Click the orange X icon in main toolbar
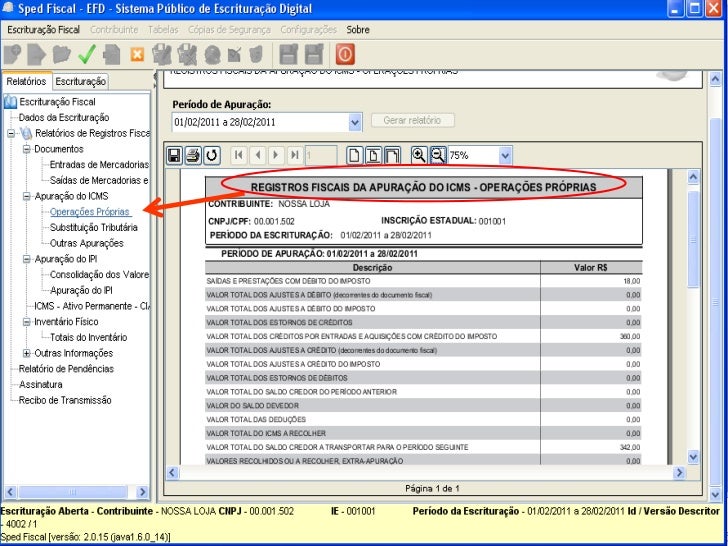728x546 pixels. point(136,54)
